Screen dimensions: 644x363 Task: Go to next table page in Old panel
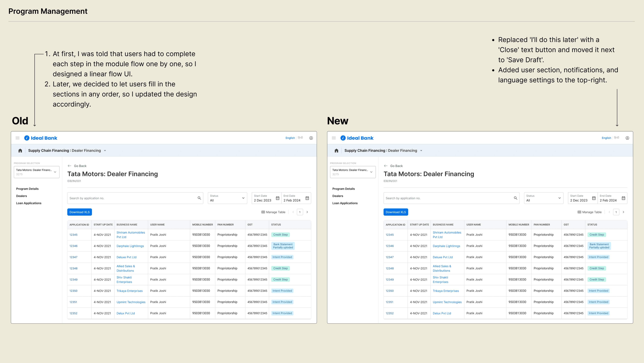point(307,212)
